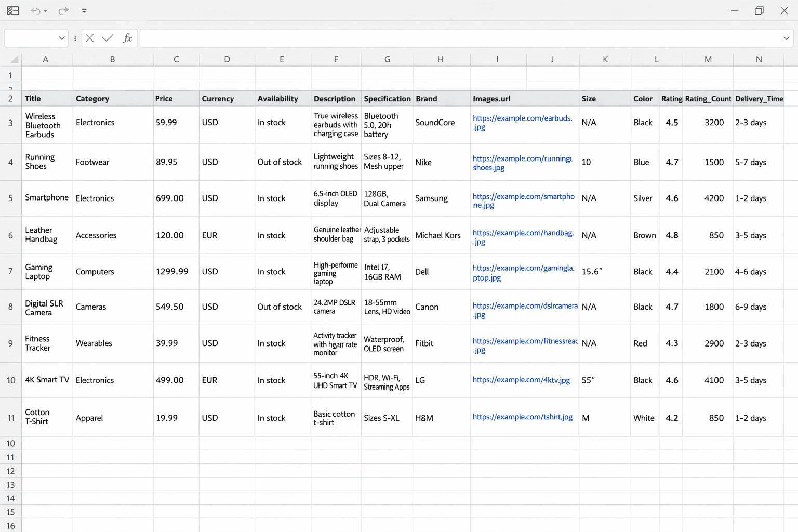This screenshot has width=798, height=532.
Task: Select the 'Availability' header cell
Action: [x=283, y=99]
